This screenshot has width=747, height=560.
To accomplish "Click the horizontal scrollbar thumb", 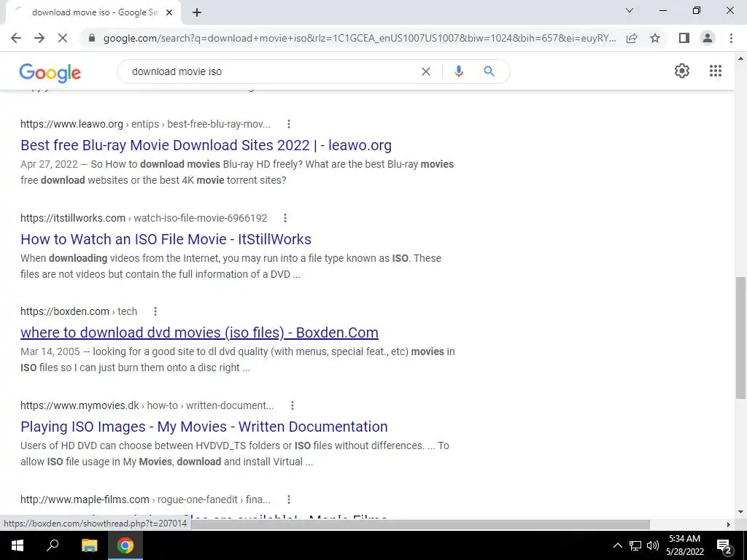I will 421,524.
